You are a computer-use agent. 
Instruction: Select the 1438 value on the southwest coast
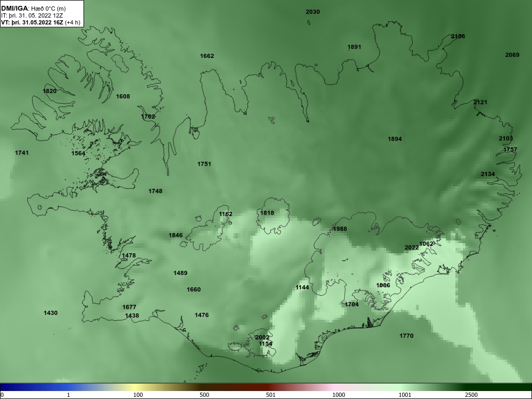(132, 315)
